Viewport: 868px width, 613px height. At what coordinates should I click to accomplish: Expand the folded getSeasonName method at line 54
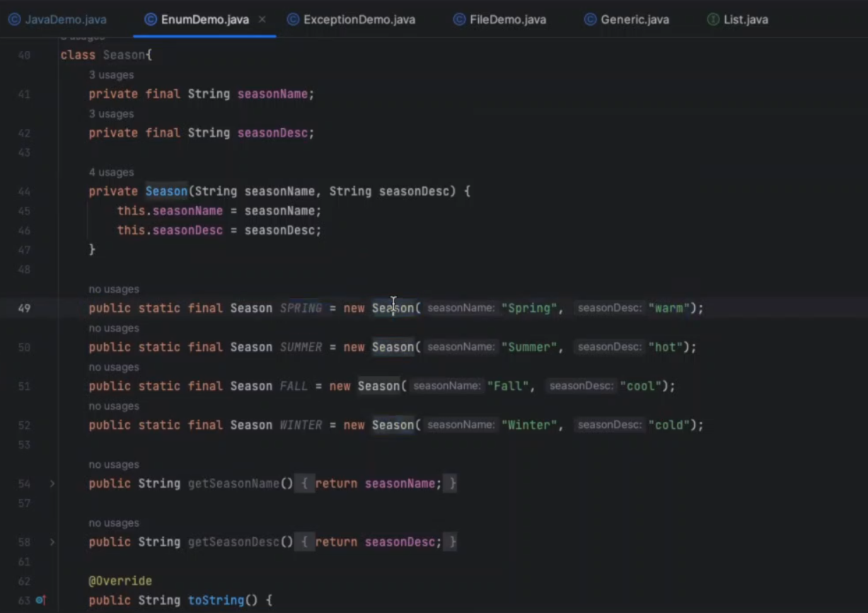coord(52,483)
